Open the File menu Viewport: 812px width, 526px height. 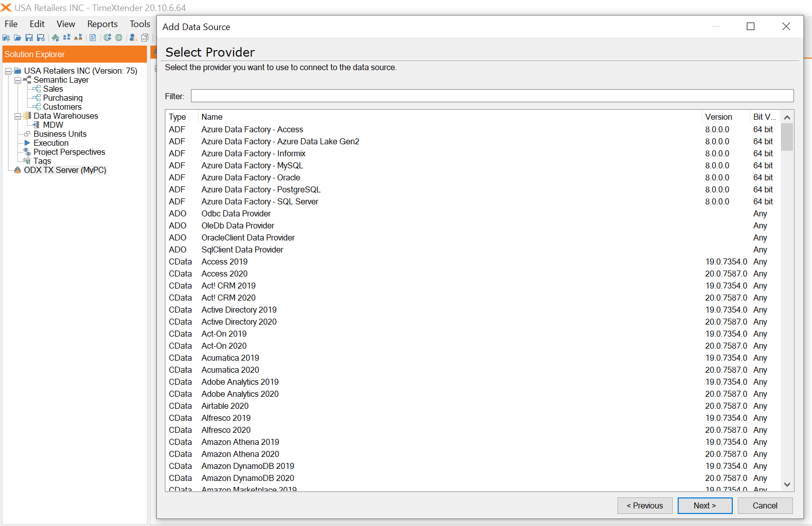[x=11, y=24]
